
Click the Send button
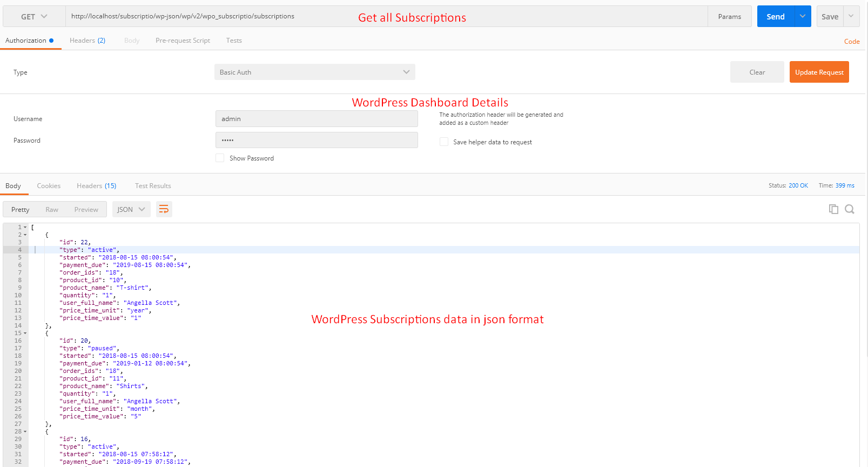(x=776, y=16)
